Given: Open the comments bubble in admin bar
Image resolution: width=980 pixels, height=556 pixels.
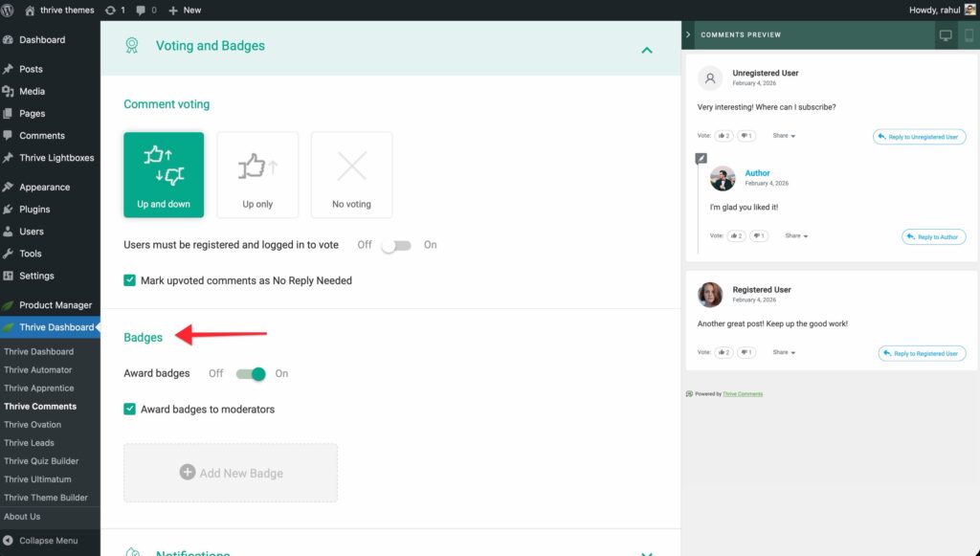Looking at the screenshot, I should [146, 10].
